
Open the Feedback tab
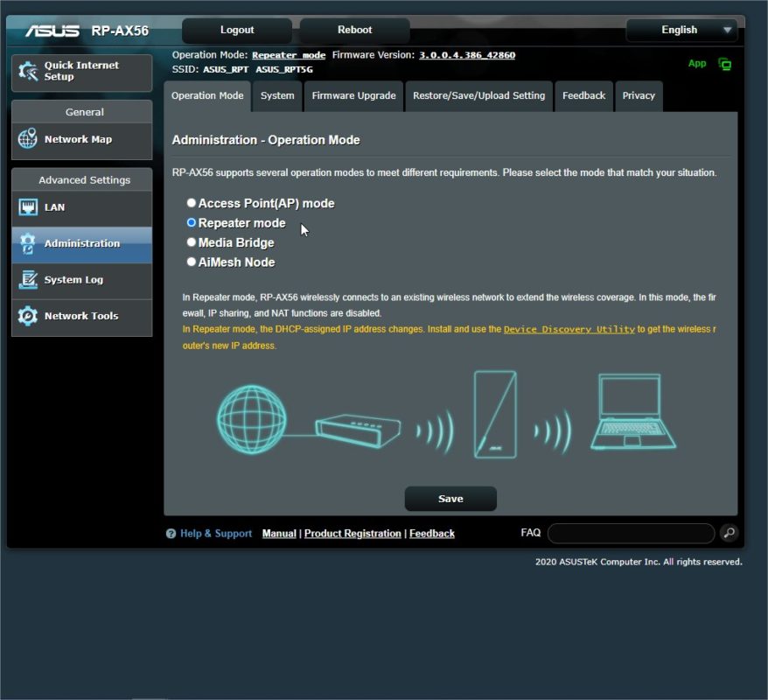pyautogui.click(x=583, y=96)
